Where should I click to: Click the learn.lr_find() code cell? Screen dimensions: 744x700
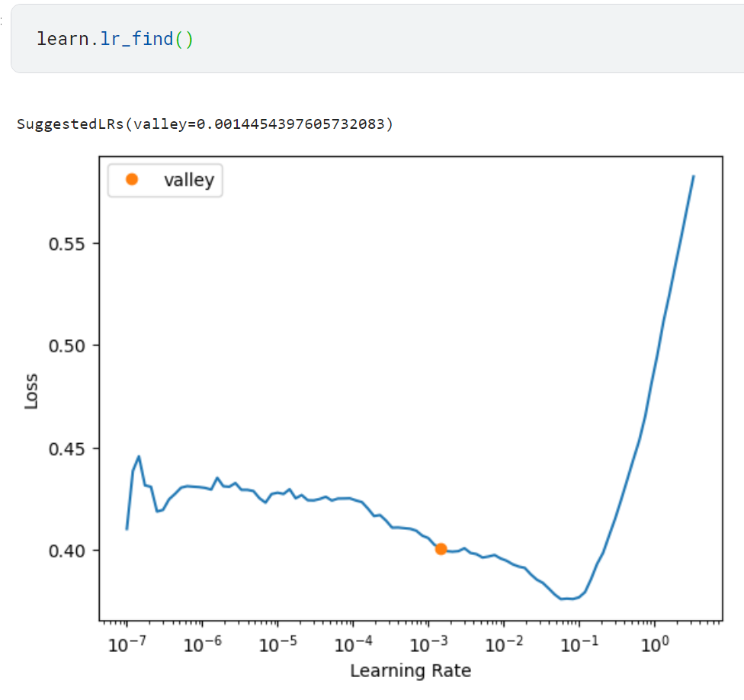click(377, 38)
